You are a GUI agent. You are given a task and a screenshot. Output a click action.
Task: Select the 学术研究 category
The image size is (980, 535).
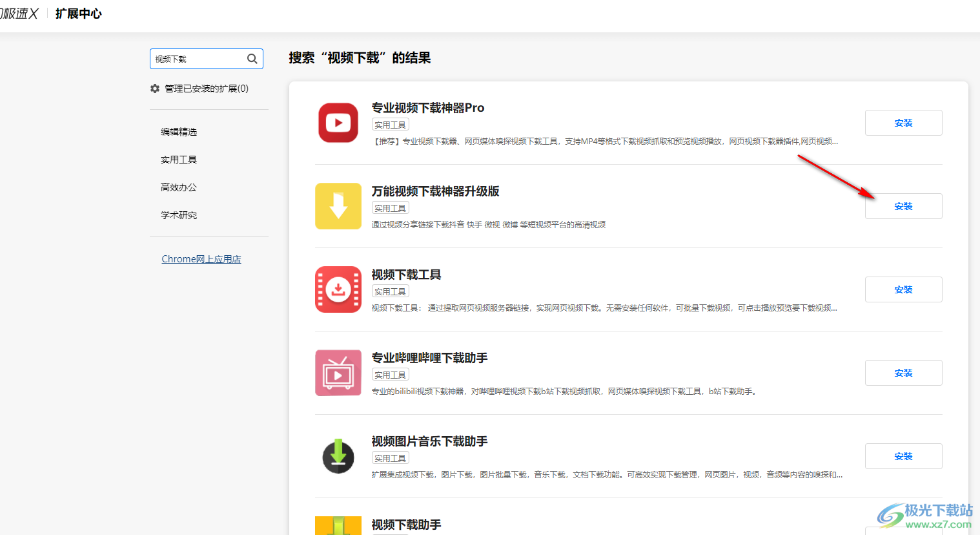179,215
